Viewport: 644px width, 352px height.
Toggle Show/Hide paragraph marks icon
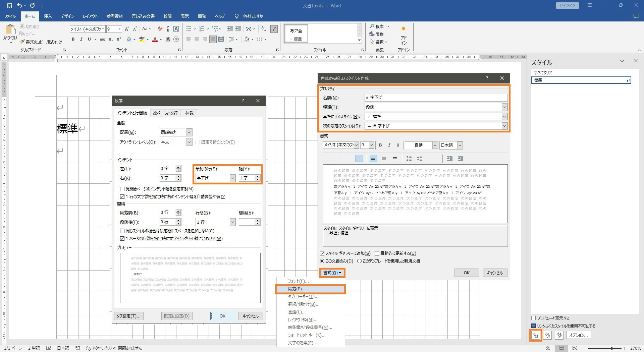click(x=274, y=29)
